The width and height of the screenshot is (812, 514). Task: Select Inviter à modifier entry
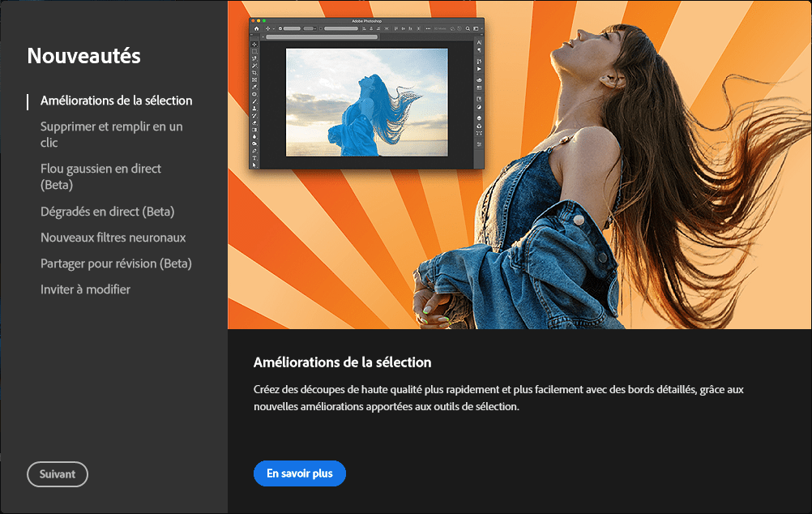tap(85, 289)
